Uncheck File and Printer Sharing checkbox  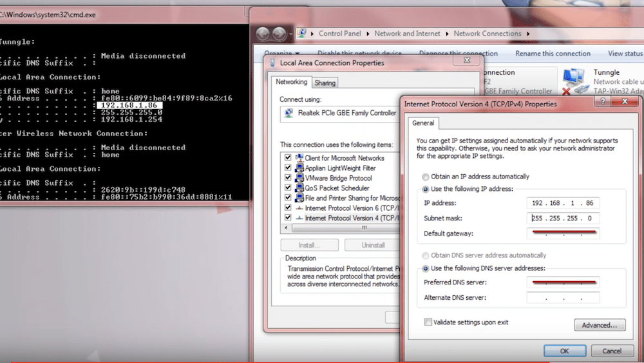(288, 198)
